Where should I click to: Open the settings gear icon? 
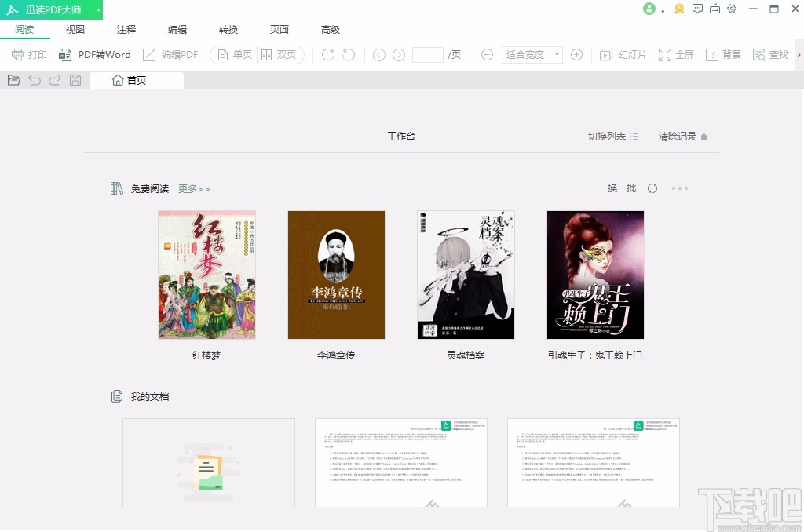click(x=733, y=9)
